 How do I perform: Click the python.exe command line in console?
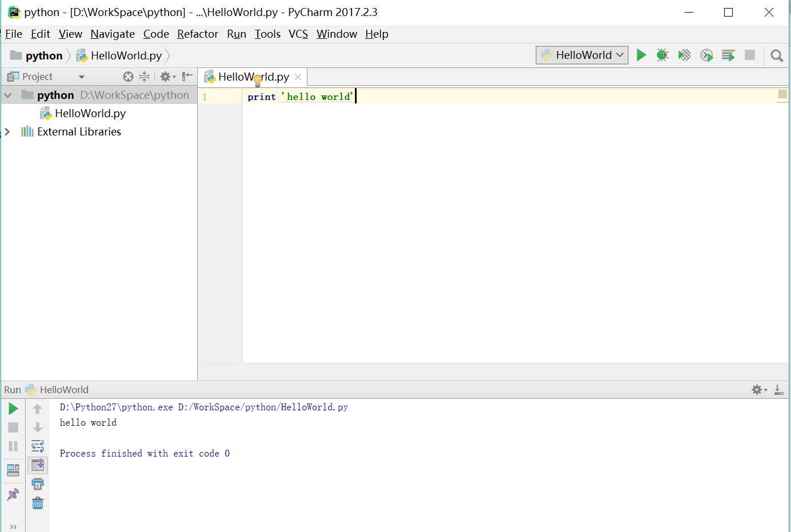[x=203, y=407]
